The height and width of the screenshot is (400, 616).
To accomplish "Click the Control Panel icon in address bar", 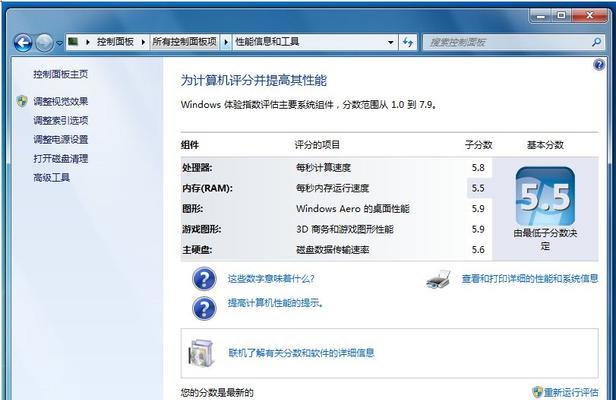I will coord(73,41).
